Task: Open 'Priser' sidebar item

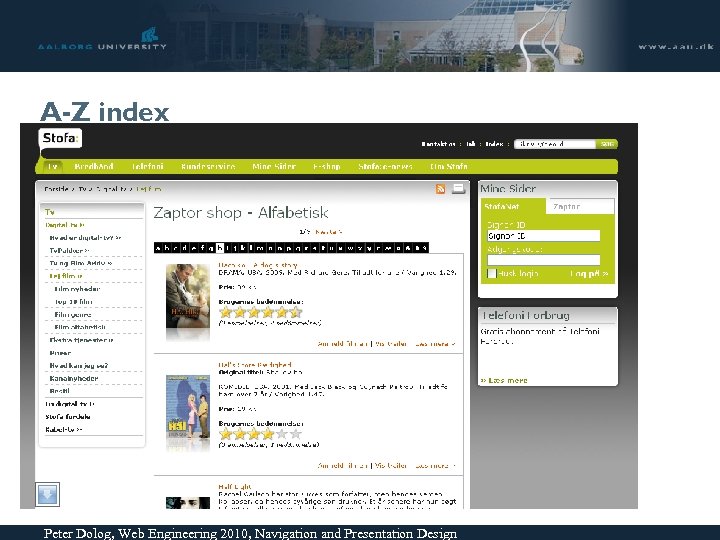Action: (x=60, y=353)
